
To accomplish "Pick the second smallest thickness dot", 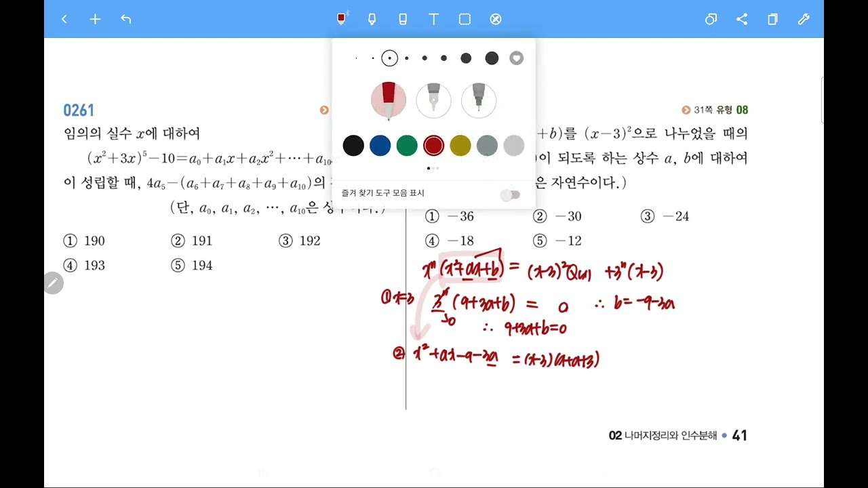I will click(x=373, y=58).
